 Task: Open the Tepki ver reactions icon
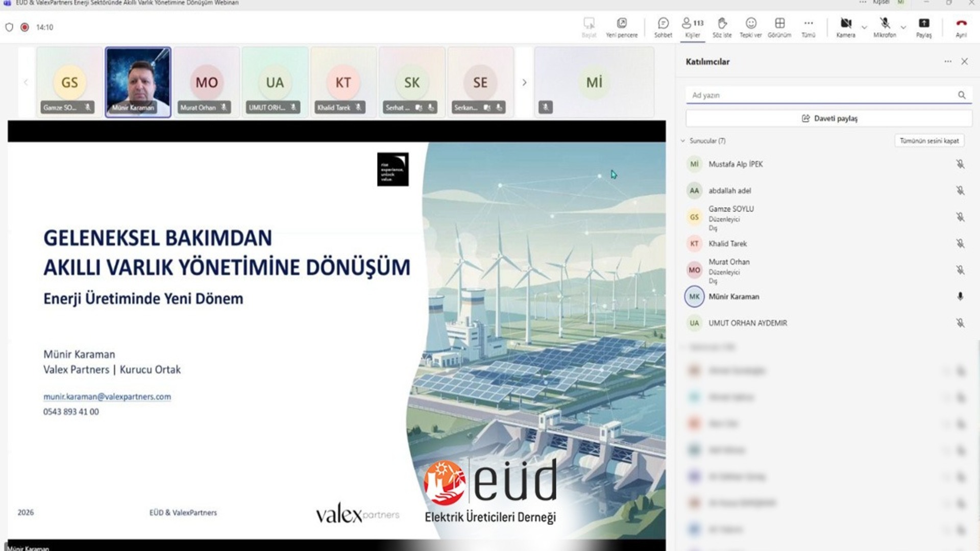pos(750,27)
